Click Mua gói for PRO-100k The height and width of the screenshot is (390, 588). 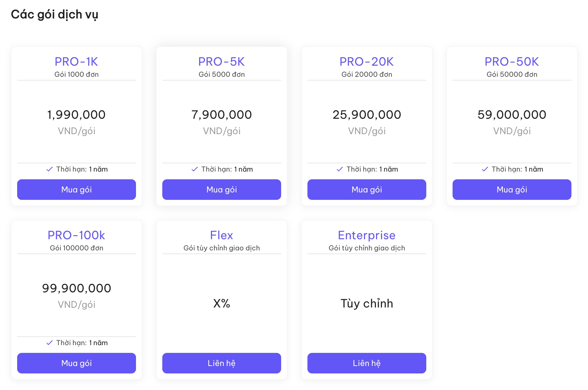(76, 363)
